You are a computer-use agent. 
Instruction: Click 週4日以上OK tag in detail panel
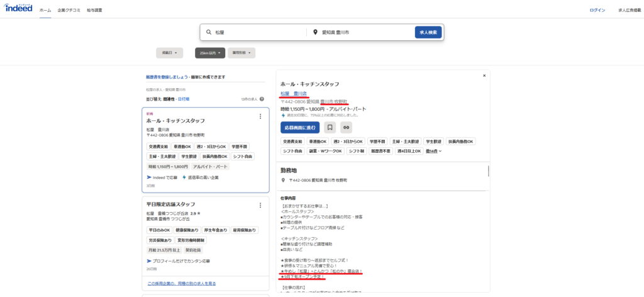[x=409, y=151]
